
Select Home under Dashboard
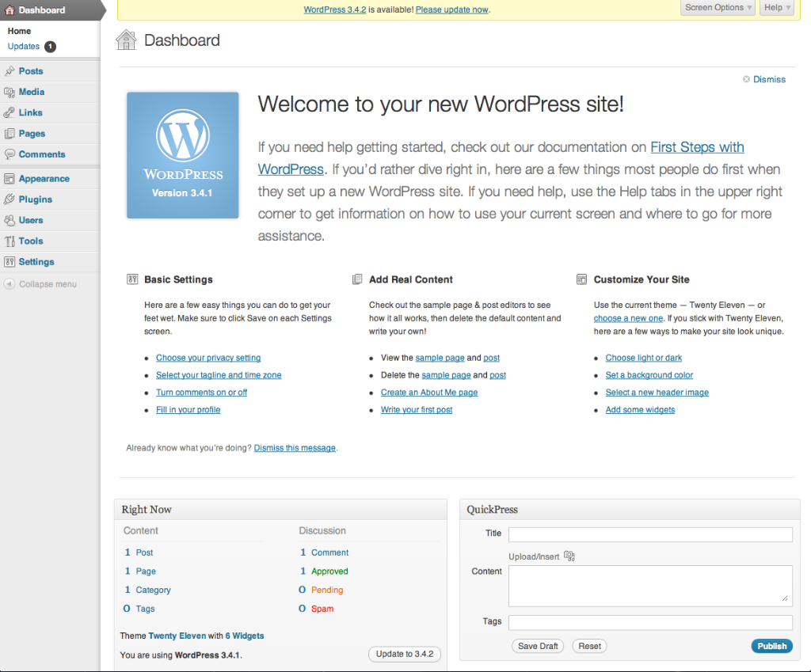pyautogui.click(x=19, y=31)
